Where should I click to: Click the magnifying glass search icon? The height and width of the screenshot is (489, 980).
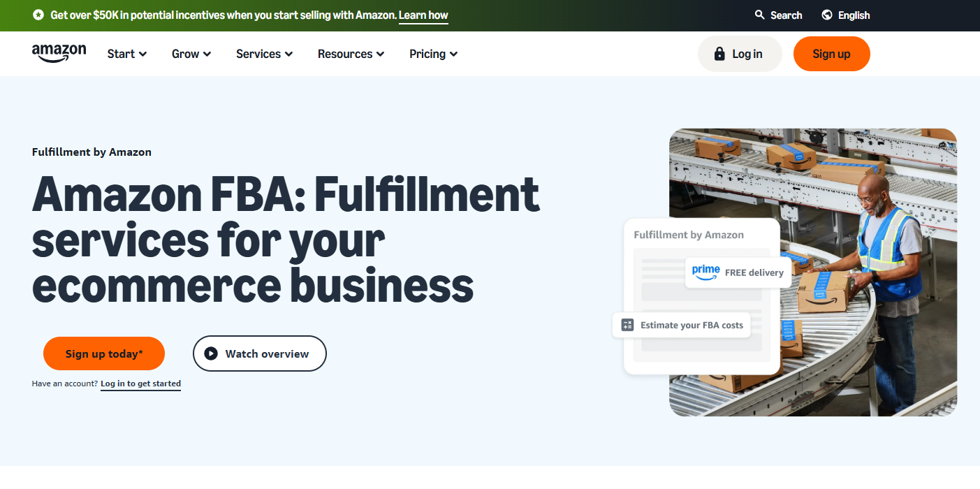(760, 15)
